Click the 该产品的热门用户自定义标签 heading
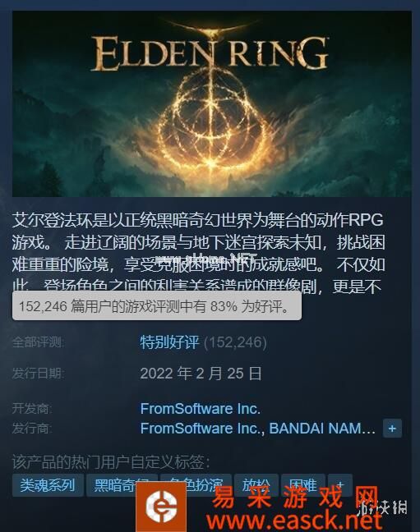420x532 pixels. [x=111, y=461]
